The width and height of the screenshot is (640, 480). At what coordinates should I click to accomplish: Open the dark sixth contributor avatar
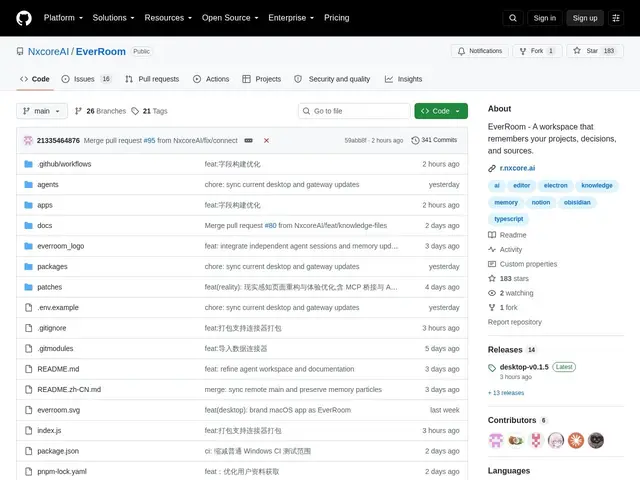click(x=596, y=440)
